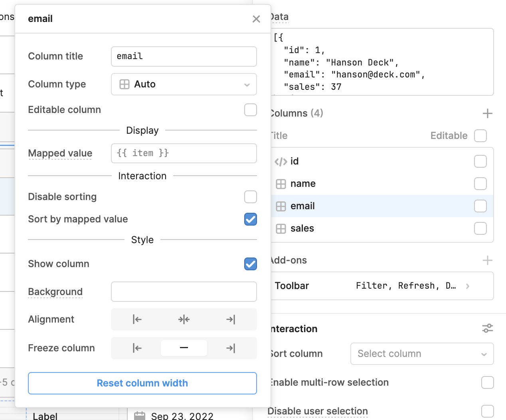Check the editable box for sales column
The image size is (506, 420).
click(x=480, y=229)
